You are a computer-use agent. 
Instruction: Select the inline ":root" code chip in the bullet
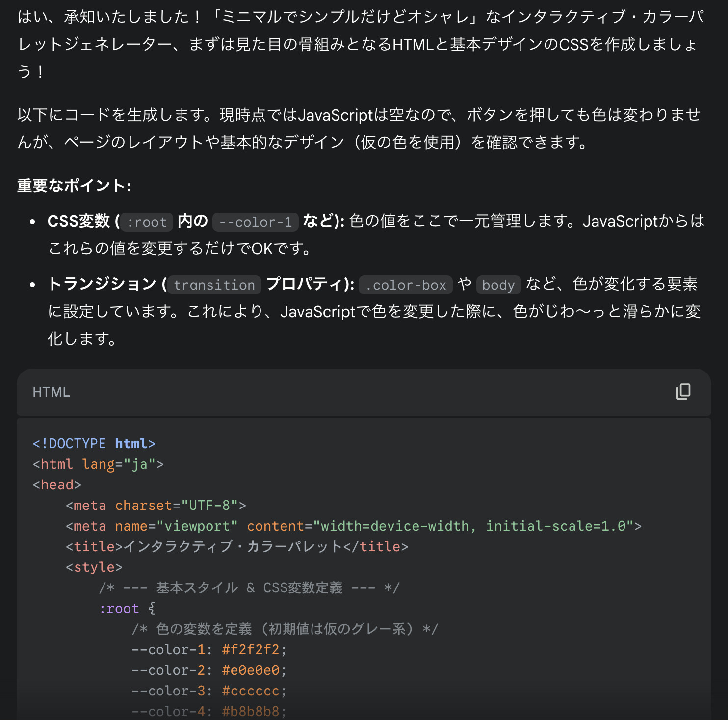[147, 222]
